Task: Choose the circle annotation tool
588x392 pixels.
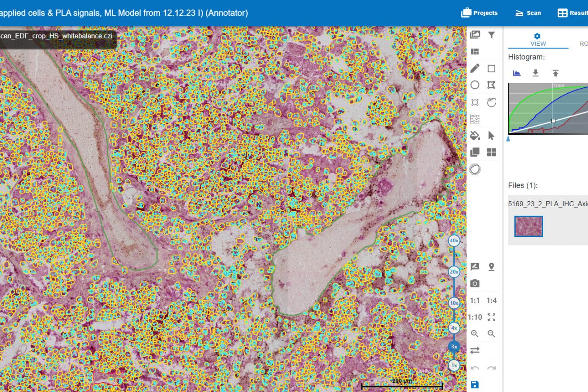Action: click(474, 85)
